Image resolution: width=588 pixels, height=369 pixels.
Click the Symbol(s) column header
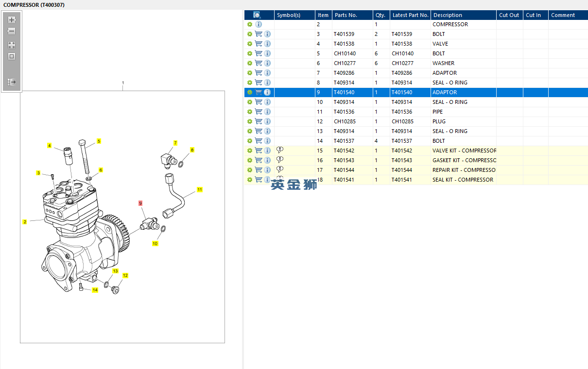point(294,15)
